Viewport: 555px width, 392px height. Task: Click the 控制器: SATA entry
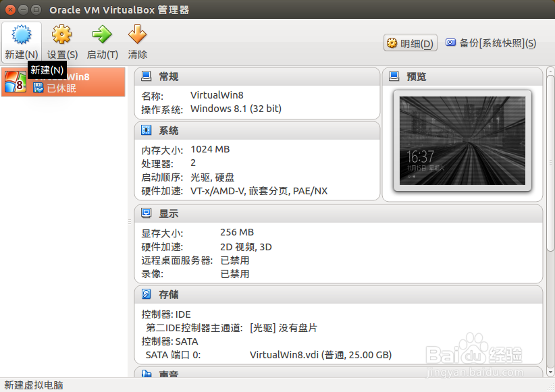coord(169,341)
